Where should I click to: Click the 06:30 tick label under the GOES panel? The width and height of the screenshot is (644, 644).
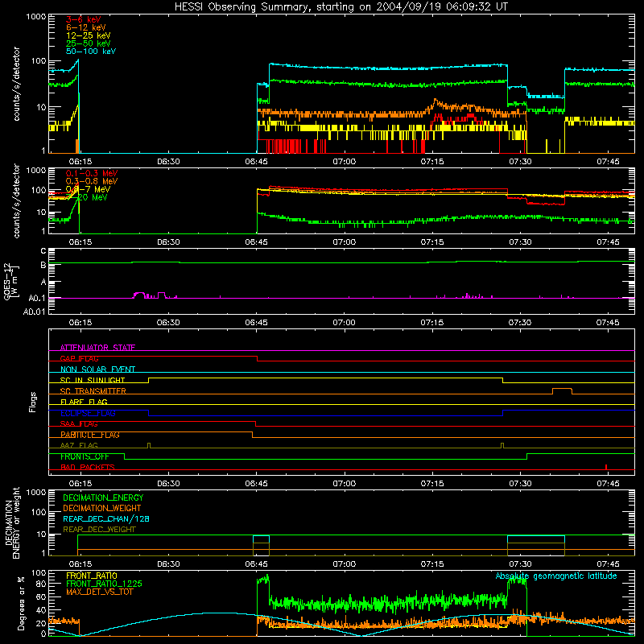click(168, 323)
